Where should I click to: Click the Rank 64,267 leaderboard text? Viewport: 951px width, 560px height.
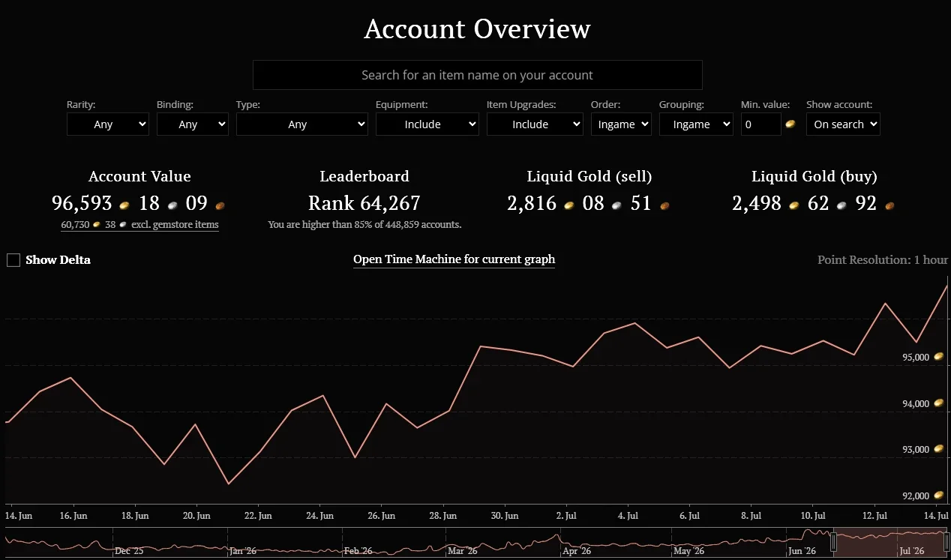click(x=364, y=203)
